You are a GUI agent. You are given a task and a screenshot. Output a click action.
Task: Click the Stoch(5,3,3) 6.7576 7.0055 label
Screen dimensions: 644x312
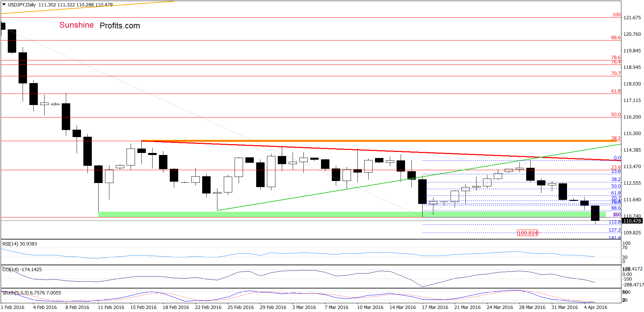(x=32, y=293)
